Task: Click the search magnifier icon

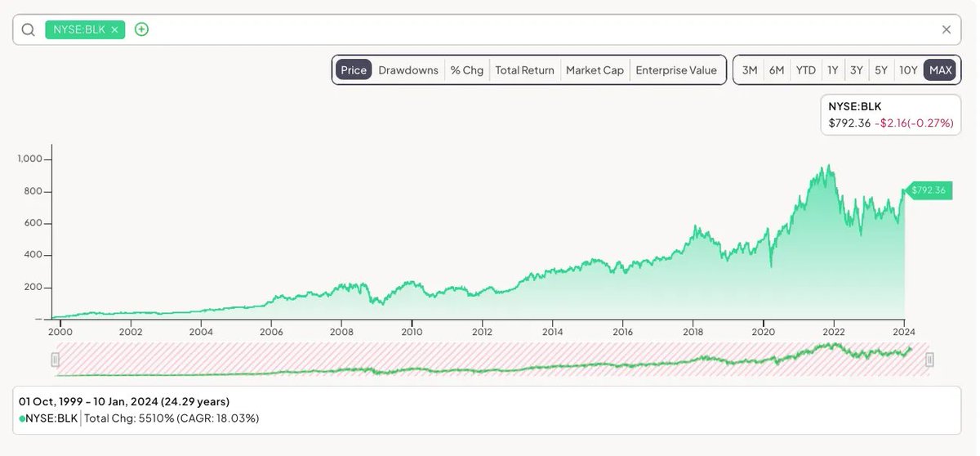Action: click(29, 29)
